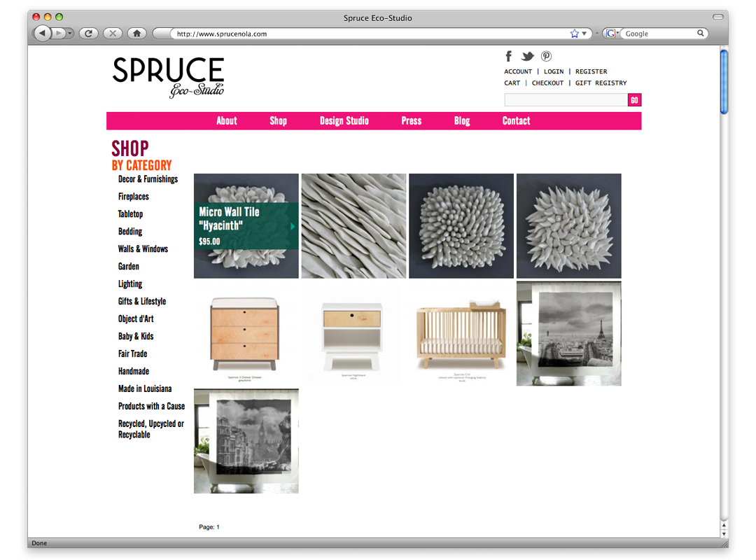Open the Google search engine dropdown
Viewport: 756px width, 560px height.
click(615, 33)
